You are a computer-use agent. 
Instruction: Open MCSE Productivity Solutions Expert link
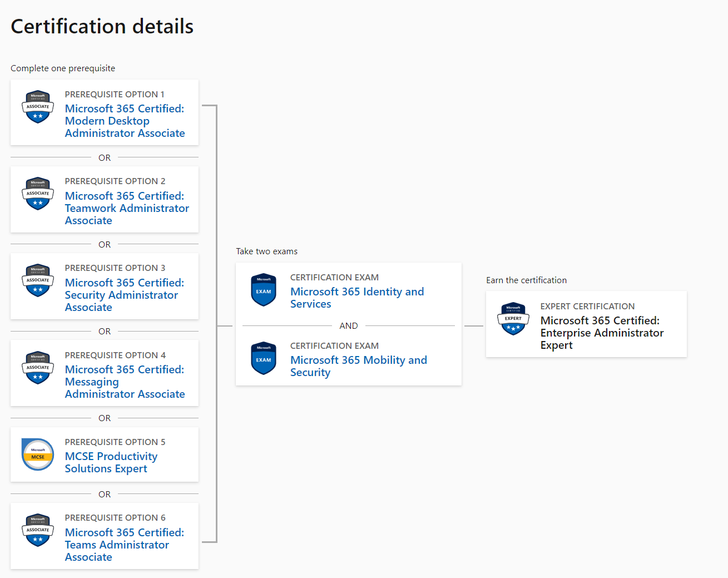pos(111,462)
